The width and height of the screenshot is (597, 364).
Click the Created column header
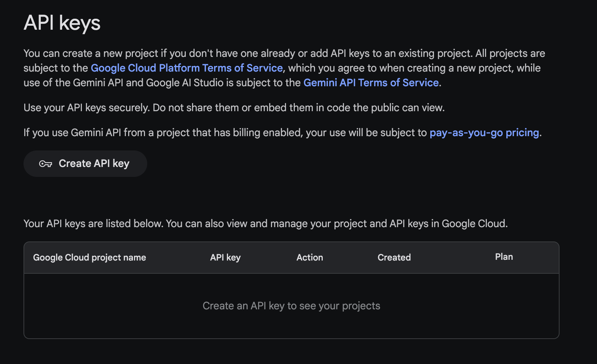point(394,258)
